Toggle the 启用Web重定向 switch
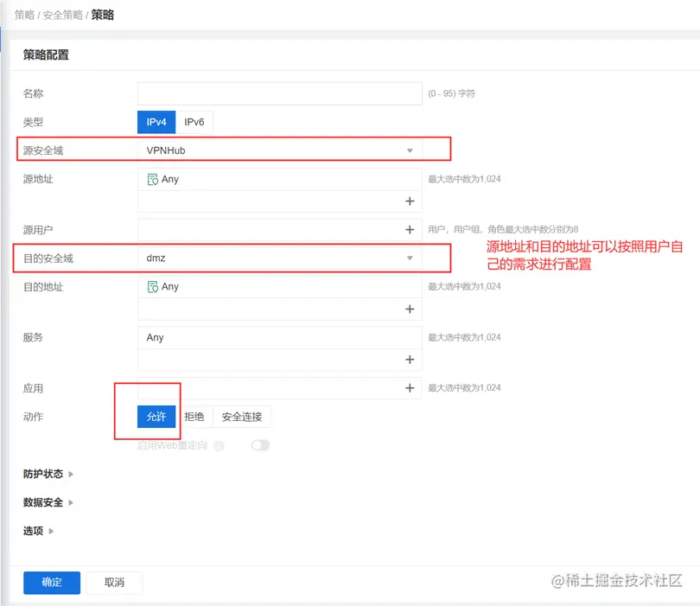The height and width of the screenshot is (606, 700). (260, 445)
